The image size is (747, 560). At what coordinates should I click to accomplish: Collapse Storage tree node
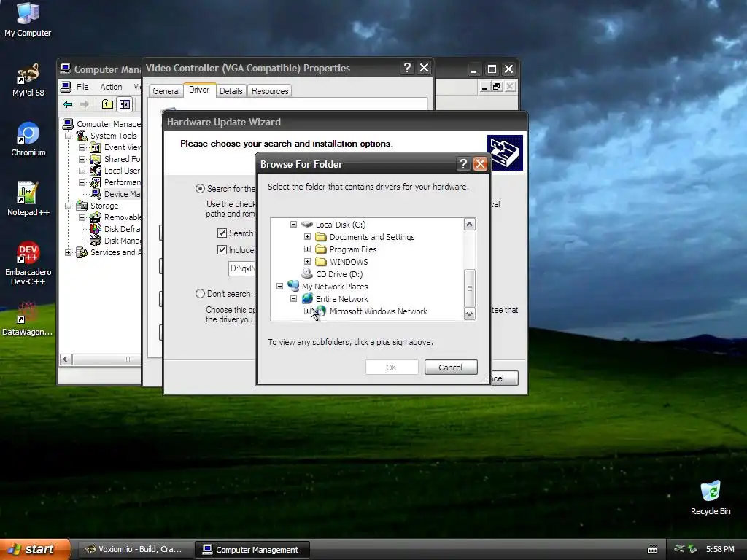68,206
